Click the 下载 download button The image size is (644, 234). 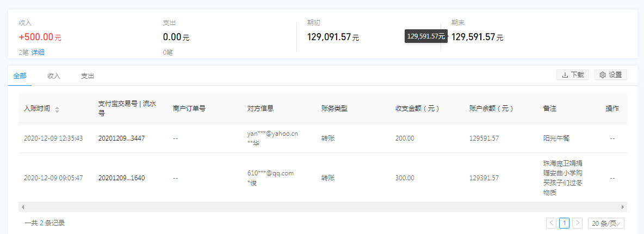click(x=573, y=75)
